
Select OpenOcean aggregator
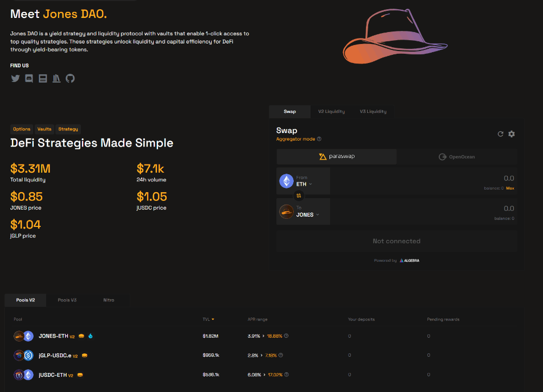(457, 157)
